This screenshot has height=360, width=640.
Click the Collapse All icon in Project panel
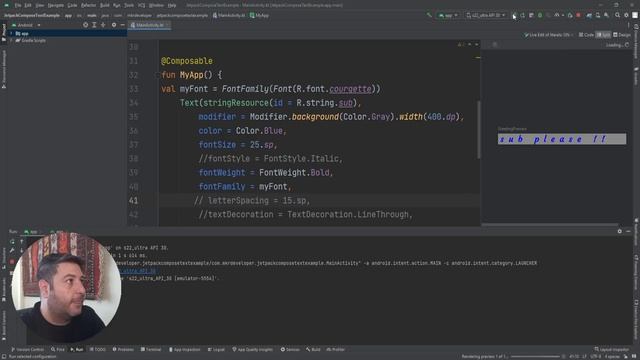coord(103,25)
